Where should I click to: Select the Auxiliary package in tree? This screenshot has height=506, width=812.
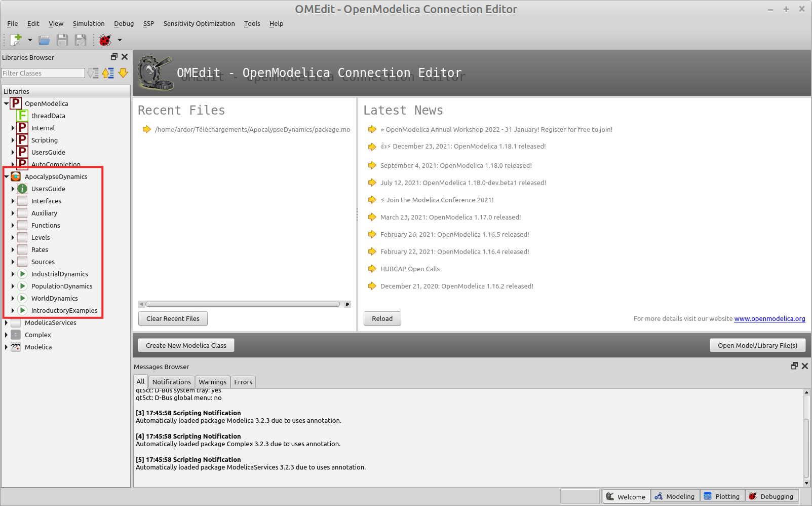point(44,213)
